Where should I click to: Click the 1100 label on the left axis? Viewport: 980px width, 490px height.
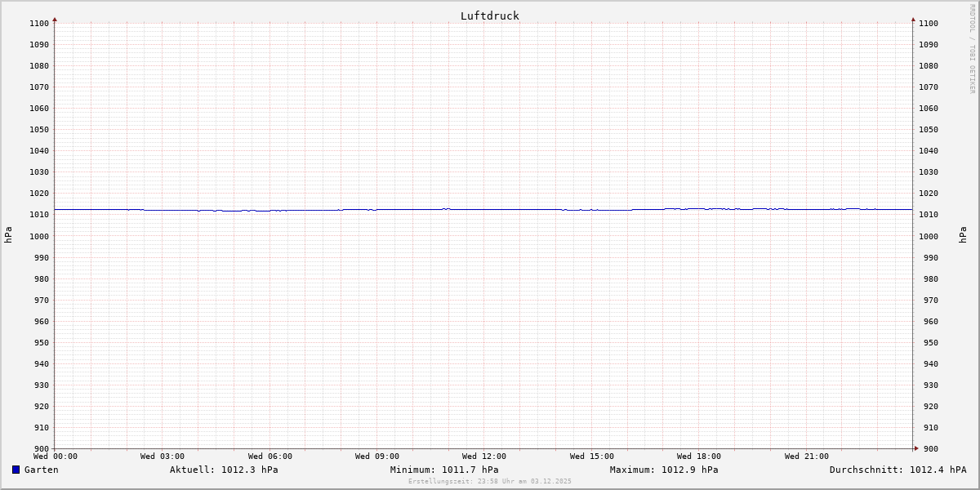click(38, 24)
